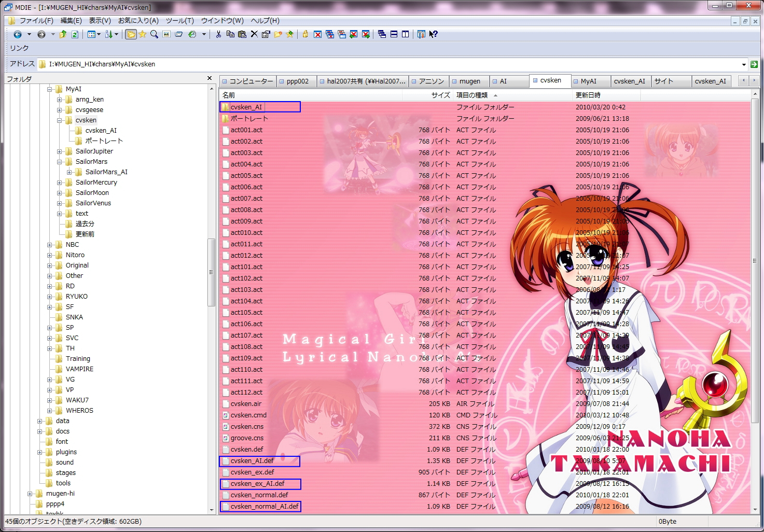Image resolution: width=764 pixels, height=532 pixels.
Task: Click the Cut scissors icon
Action: (x=218, y=34)
